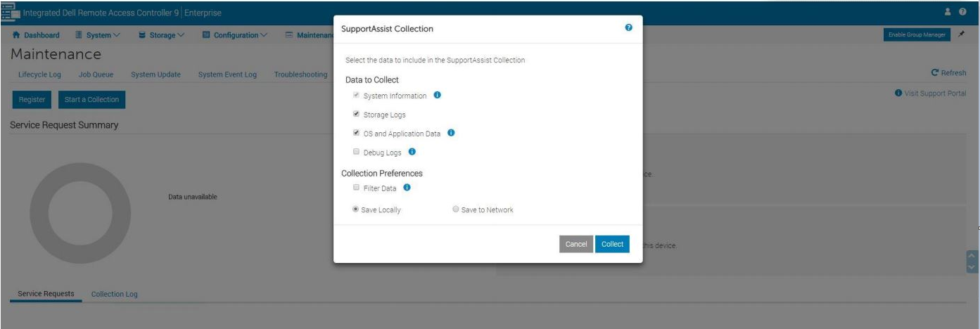This screenshot has height=329, width=980.
Task: Click the Collect button
Action: coord(612,244)
